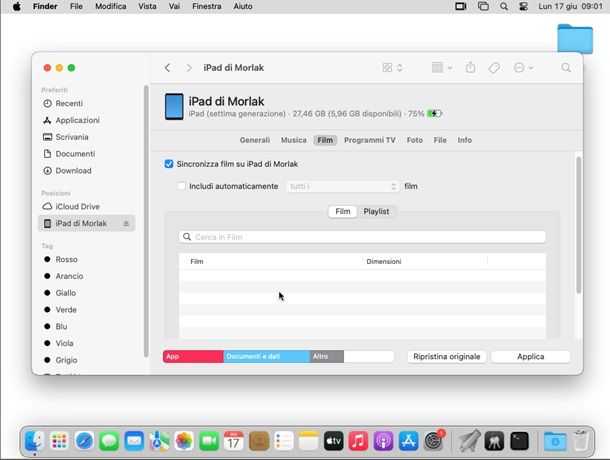Image resolution: width=610 pixels, height=460 pixels.
Task: Click the Share toolbar icon
Action: [470, 67]
